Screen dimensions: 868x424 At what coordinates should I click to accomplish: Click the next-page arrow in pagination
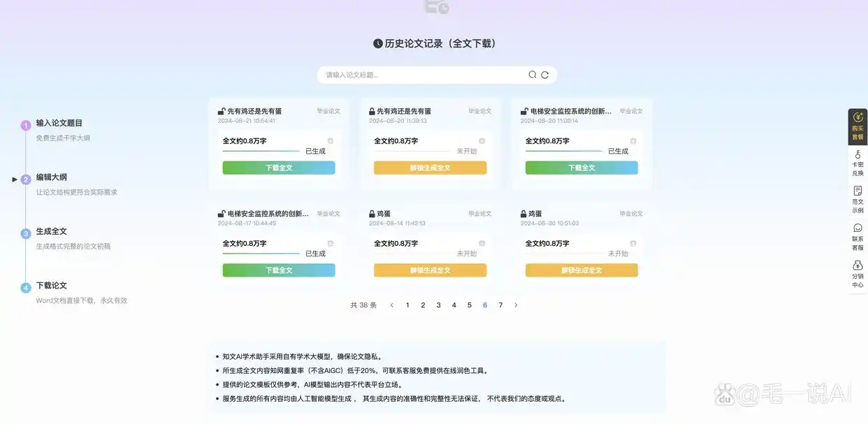pos(516,305)
